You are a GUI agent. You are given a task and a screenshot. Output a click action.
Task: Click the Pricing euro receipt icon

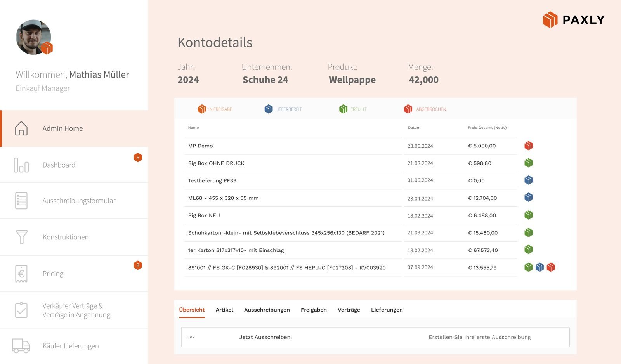click(21, 274)
